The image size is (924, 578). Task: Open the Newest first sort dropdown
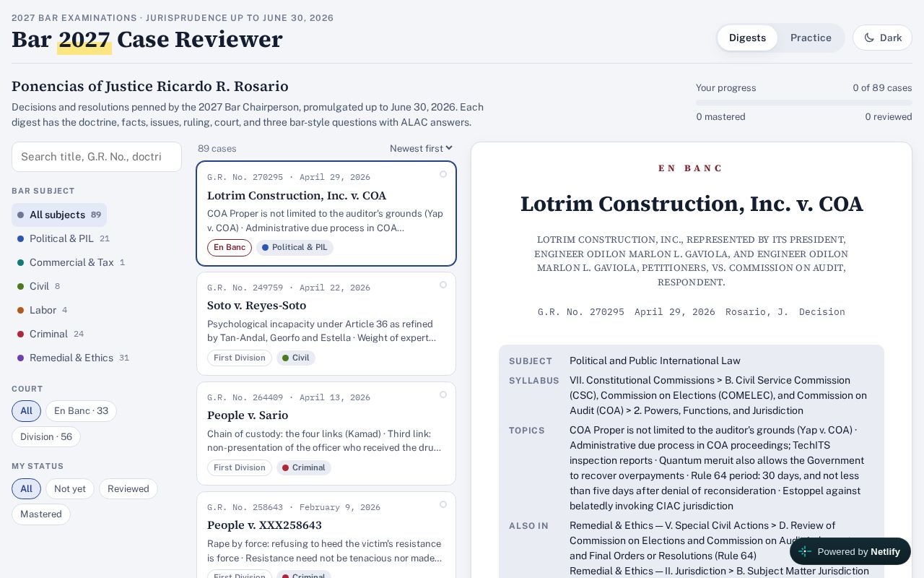pos(422,148)
